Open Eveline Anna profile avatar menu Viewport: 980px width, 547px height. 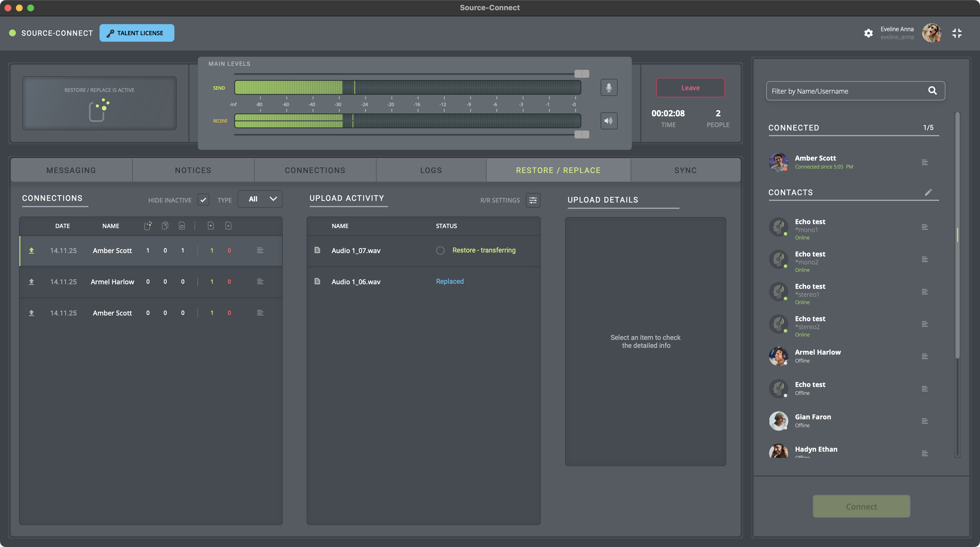coord(931,33)
